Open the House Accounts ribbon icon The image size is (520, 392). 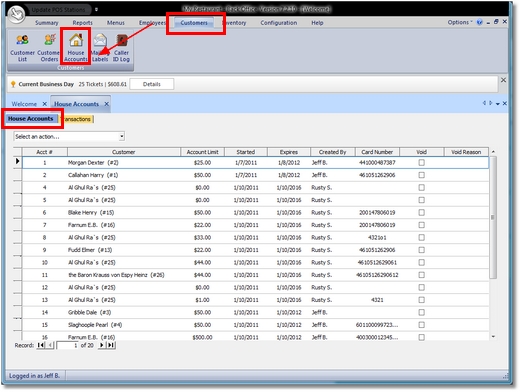pyautogui.click(x=76, y=47)
